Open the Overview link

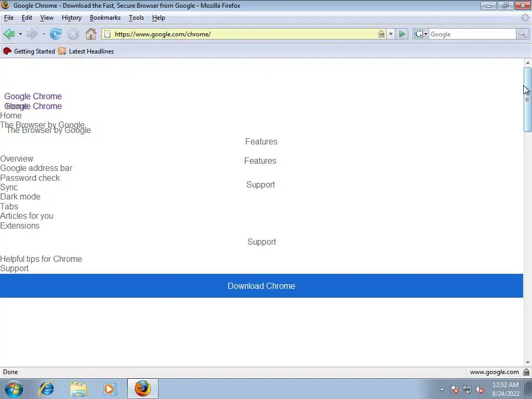(17, 158)
